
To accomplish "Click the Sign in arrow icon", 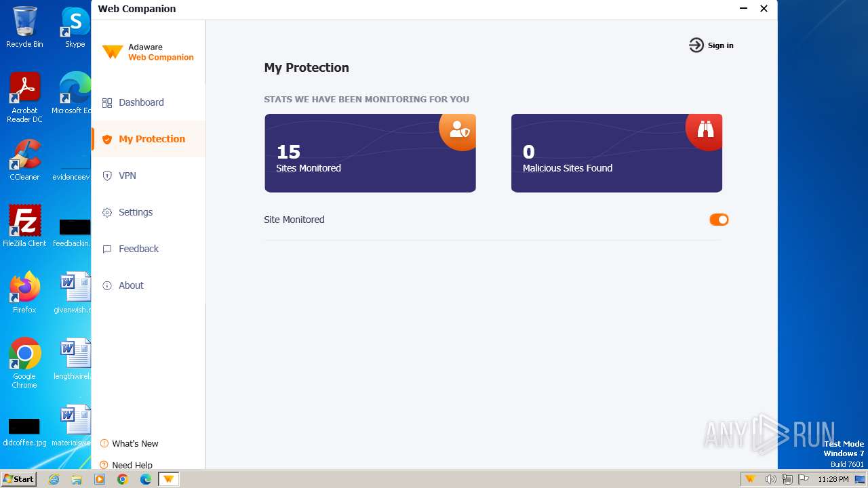I will 696,45.
